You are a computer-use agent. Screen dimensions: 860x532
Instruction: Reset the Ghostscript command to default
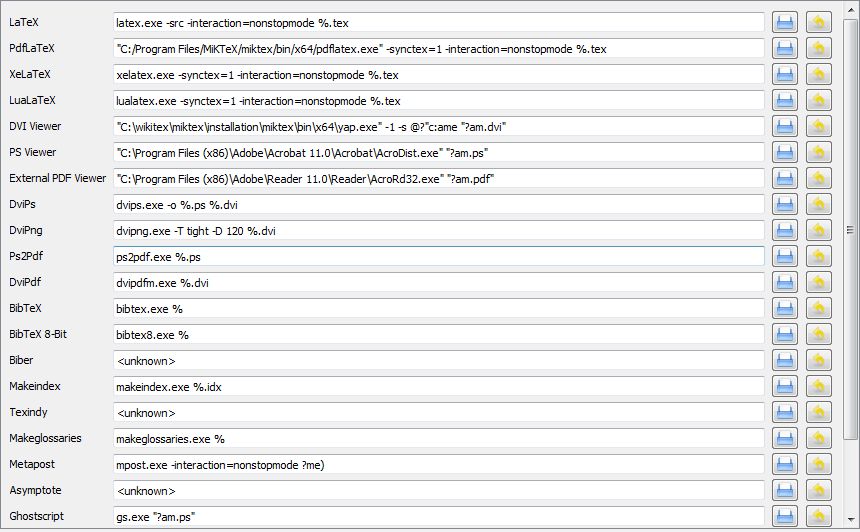(x=818, y=517)
